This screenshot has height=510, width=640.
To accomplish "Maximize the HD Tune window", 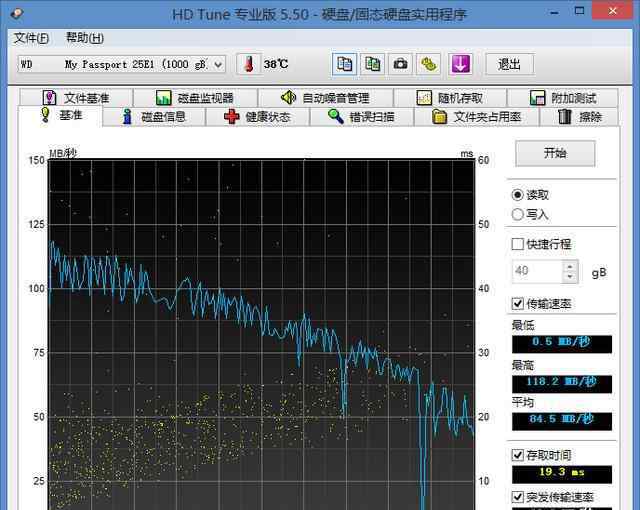I will pos(579,11).
